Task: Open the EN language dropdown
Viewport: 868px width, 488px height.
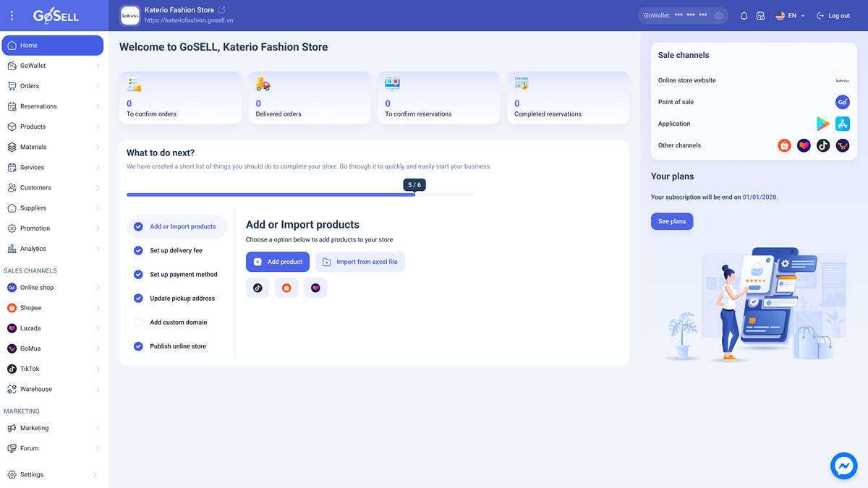Action: point(791,16)
